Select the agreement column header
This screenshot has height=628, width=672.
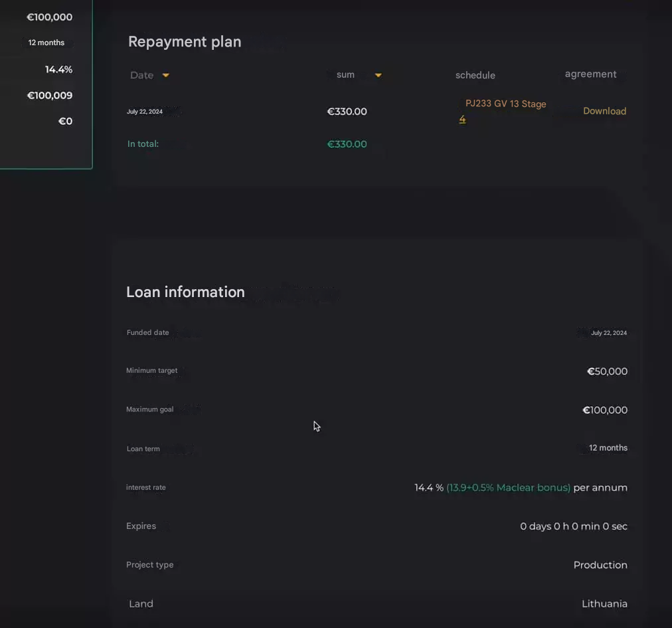[590, 74]
